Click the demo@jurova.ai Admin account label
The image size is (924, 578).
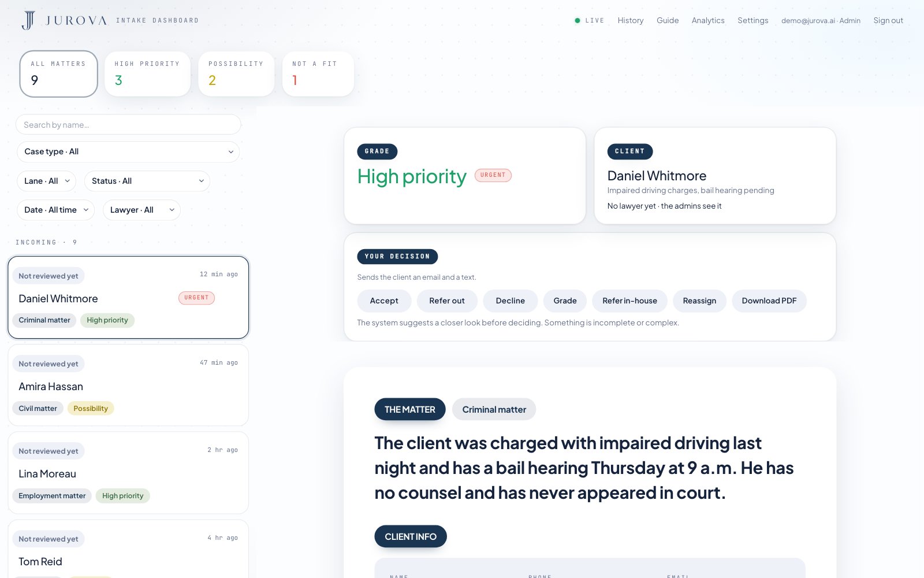click(821, 20)
